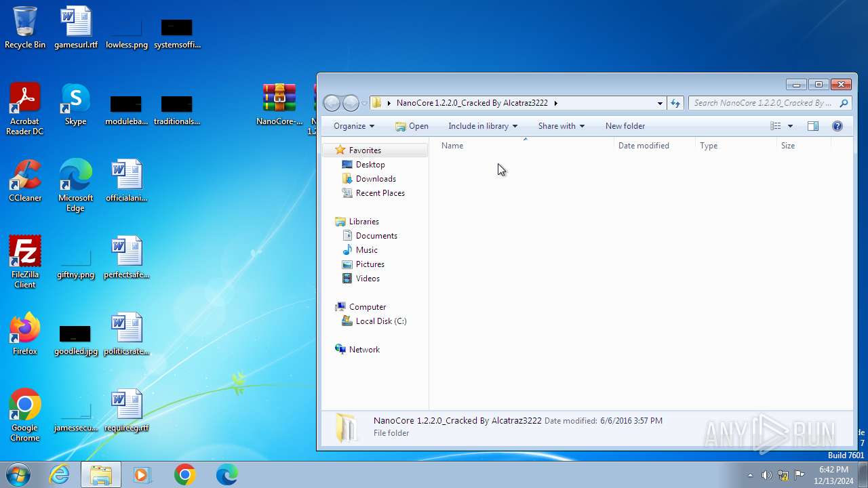This screenshot has width=868, height=488.
Task: Open the Recycle Bin desktop icon
Action: point(25,27)
